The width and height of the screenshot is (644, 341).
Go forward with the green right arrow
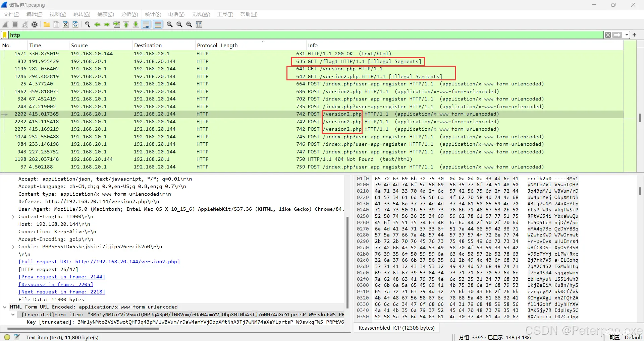point(107,24)
